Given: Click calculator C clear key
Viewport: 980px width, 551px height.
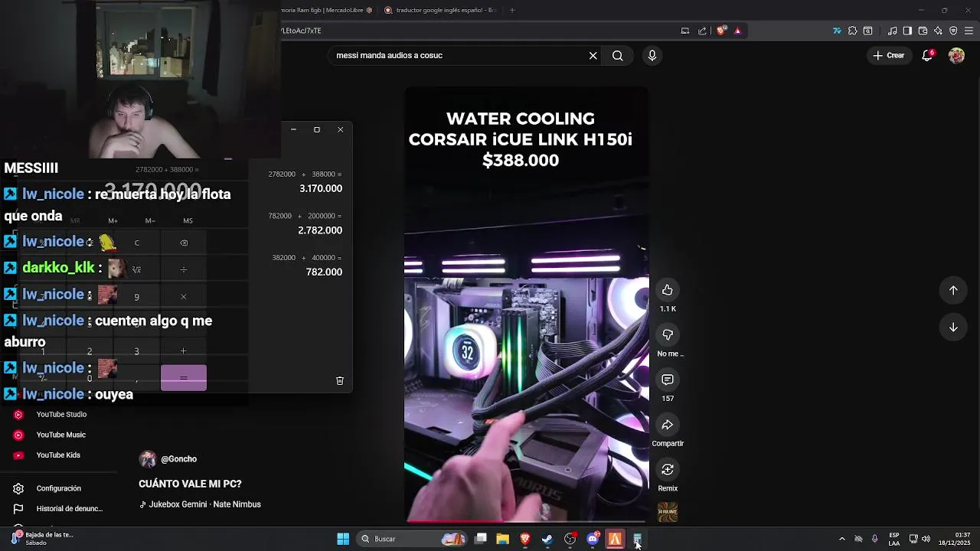Looking at the screenshot, I should click(136, 243).
